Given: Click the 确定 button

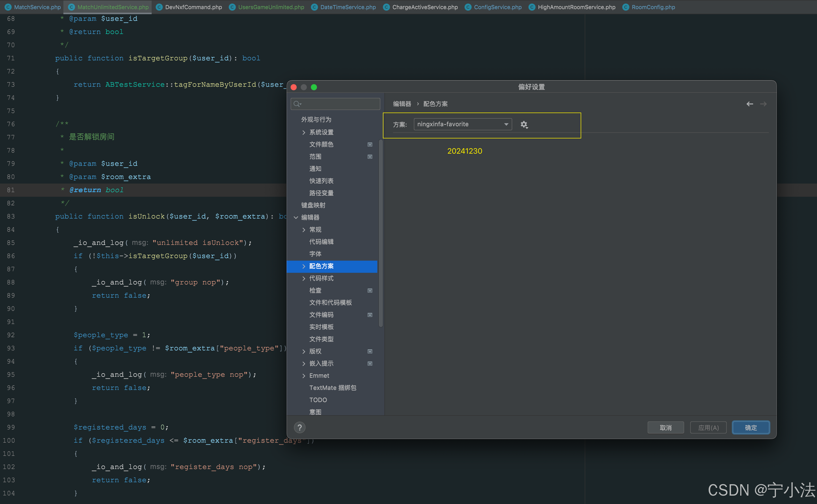Looking at the screenshot, I should pos(751,427).
